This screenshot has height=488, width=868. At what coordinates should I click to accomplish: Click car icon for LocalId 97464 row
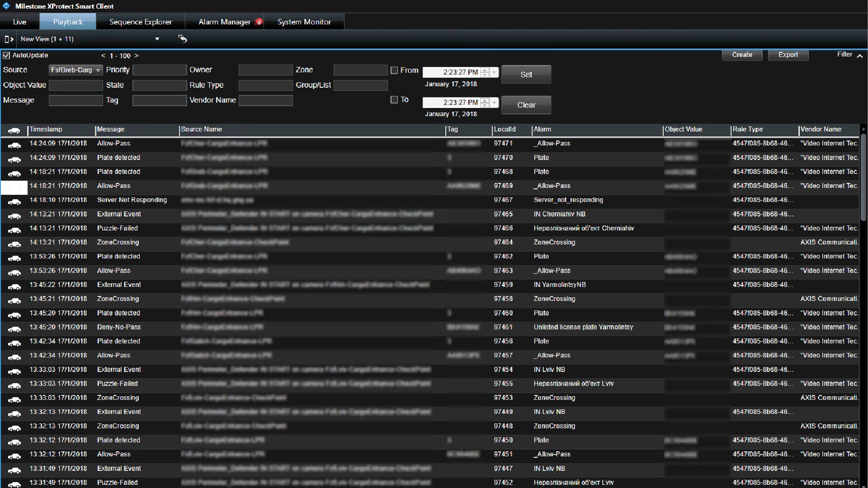coord(14,244)
